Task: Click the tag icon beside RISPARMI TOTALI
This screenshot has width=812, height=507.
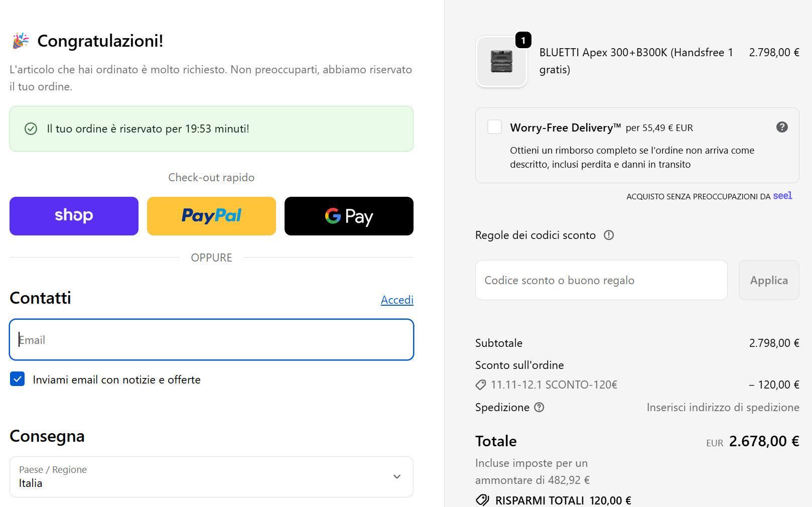Action: pyautogui.click(x=482, y=500)
